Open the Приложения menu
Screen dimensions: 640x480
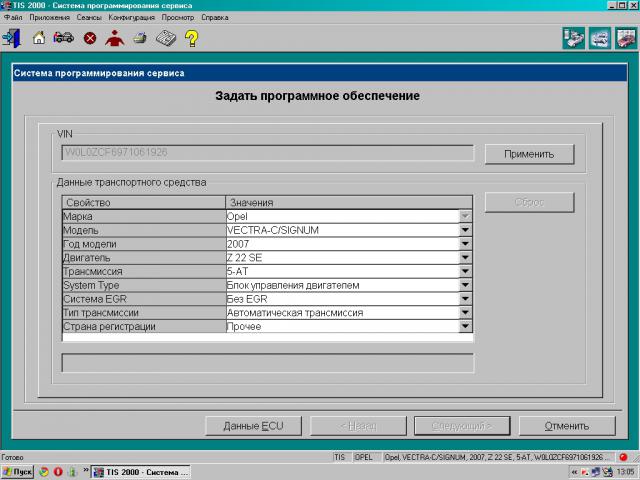click(49, 18)
